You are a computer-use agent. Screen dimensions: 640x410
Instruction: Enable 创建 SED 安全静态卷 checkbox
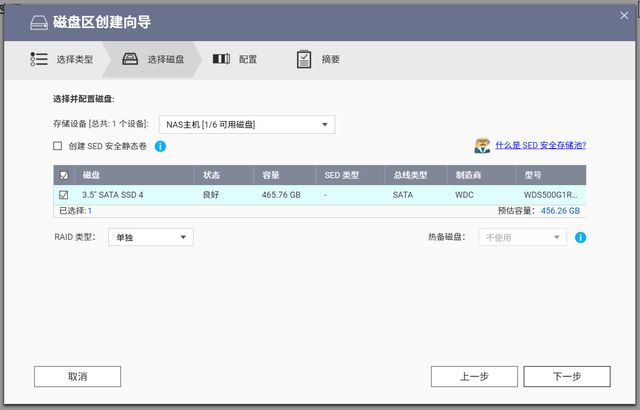tap(58, 146)
